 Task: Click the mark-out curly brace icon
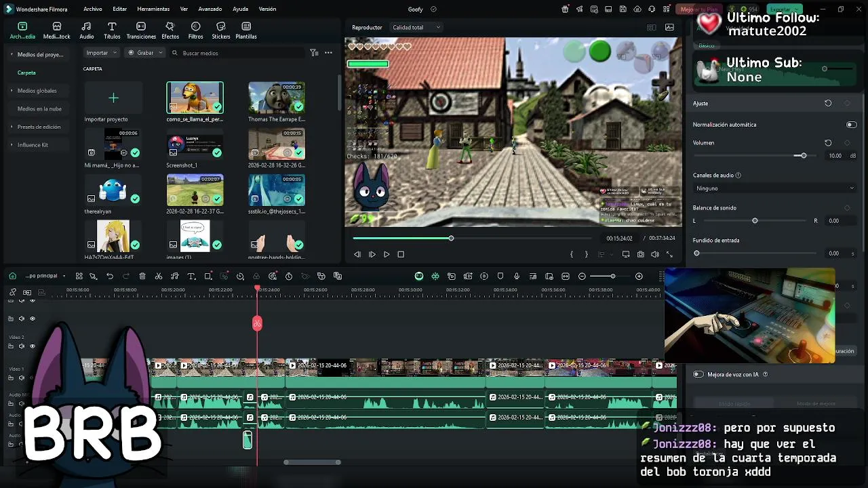[587, 254]
